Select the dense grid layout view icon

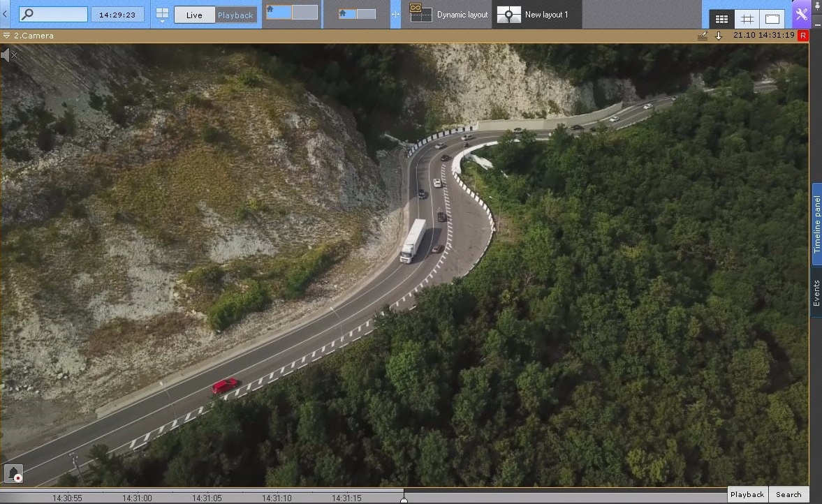coord(721,20)
